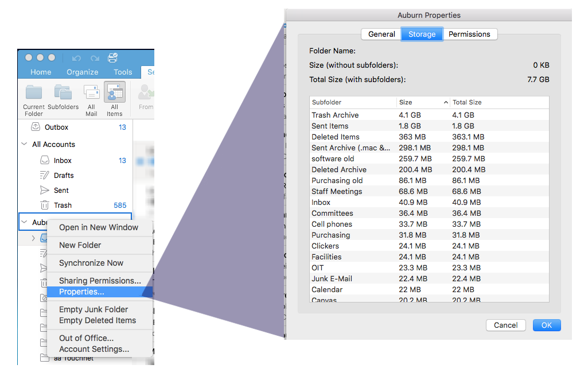
Task: Choose Account Settings... menu item
Action: (x=100, y=349)
